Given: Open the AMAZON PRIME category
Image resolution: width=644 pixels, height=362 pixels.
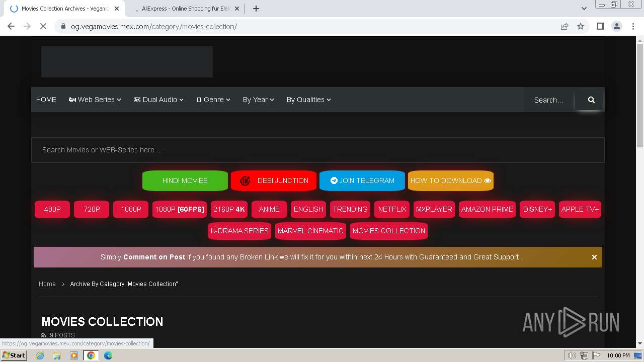Looking at the screenshot, I should (x=487, y=209).
